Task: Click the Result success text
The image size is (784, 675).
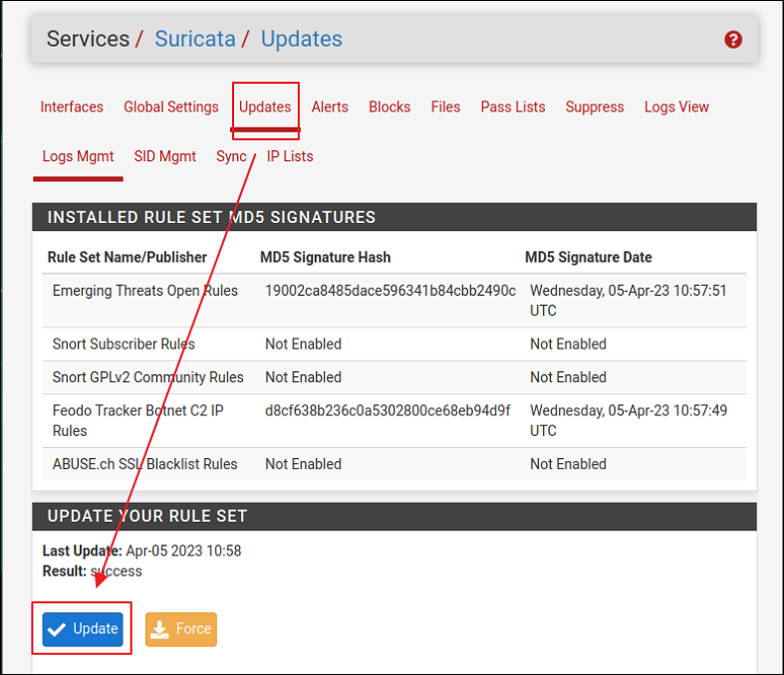Action: [x=93, y=571]
